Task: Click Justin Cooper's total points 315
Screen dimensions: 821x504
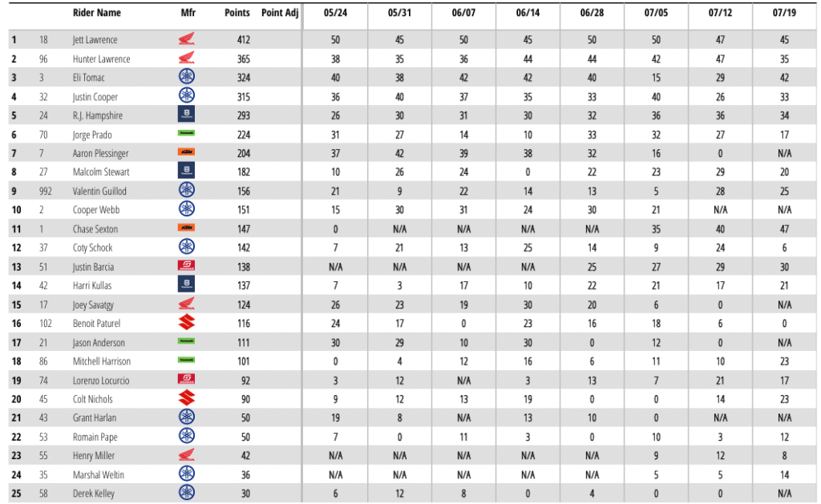Action: (x=244, y=97)
